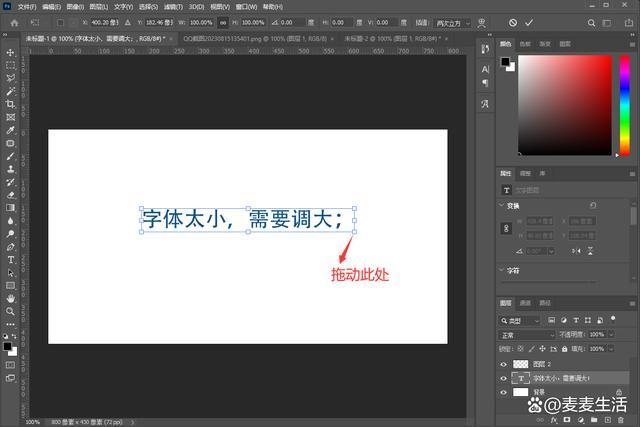Viewport: 640px width, 427px height.
Task: Select the Eraser tool
Action: (x=11, y=195)
